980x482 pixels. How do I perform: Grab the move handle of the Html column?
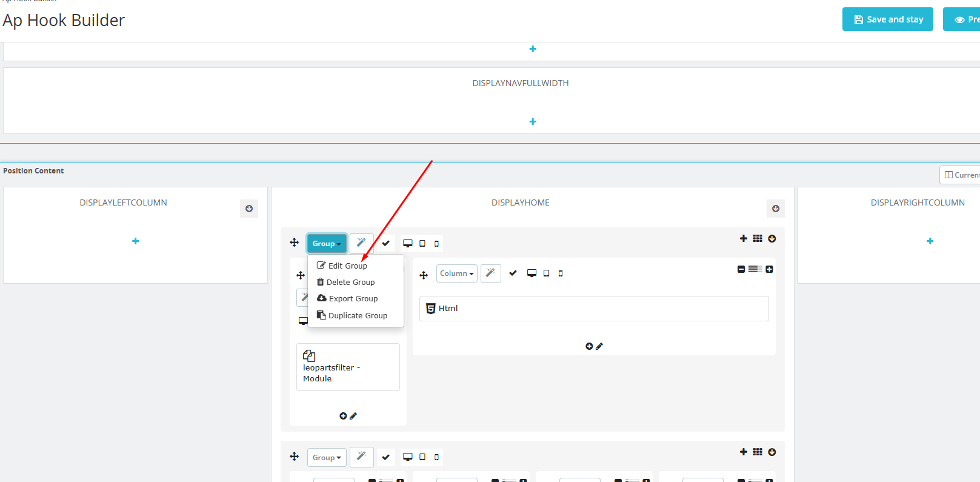tap(424, 275)
